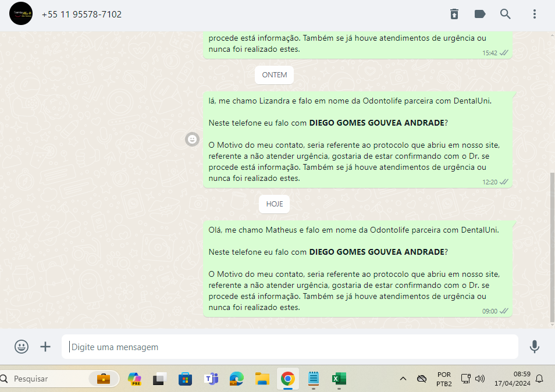Click the Lizandra greeting line
Viewport: 555px width, 392px height.
(350, 101)
